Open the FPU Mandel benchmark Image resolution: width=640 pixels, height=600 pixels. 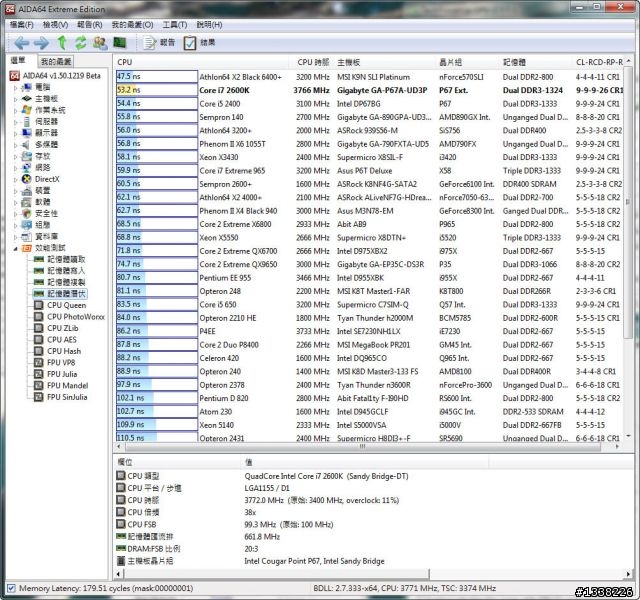coord(67,385)
